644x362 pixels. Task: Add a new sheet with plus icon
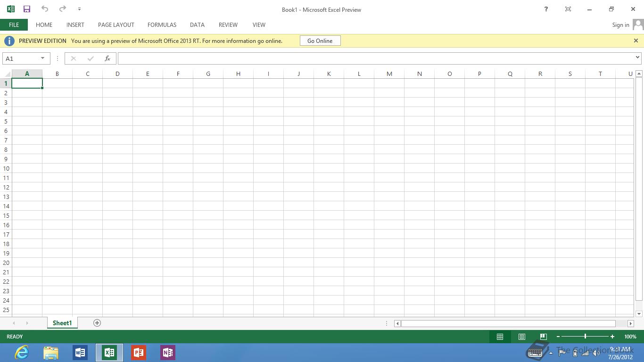pos(97,323)
